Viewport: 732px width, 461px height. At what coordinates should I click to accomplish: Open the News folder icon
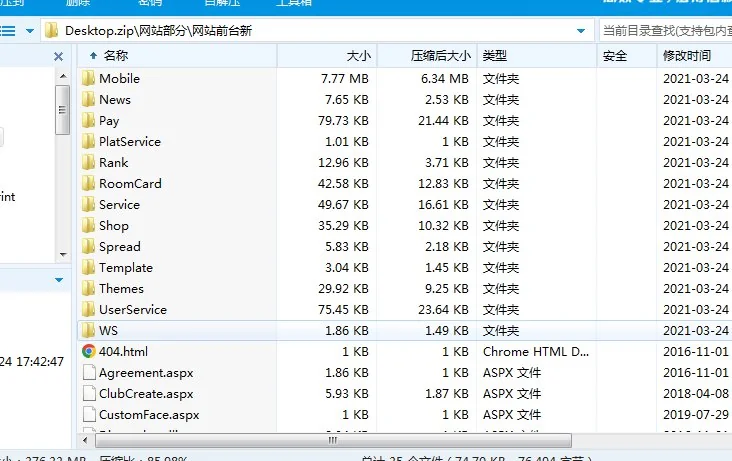[x=88, y=99]
